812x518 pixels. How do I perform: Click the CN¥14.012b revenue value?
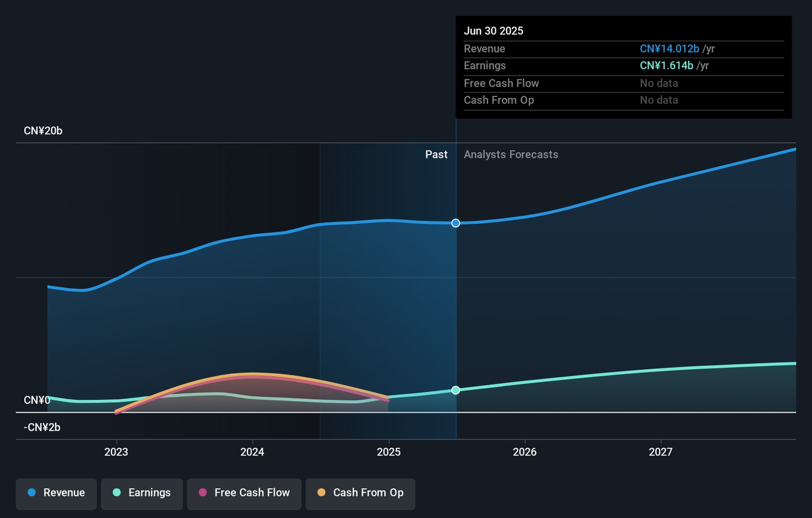669,49
